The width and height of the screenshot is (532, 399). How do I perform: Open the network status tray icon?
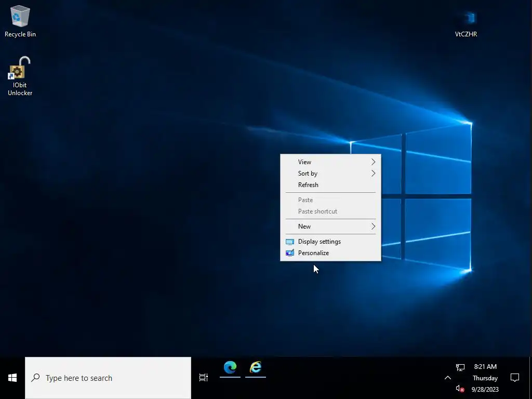pos(460,367)
